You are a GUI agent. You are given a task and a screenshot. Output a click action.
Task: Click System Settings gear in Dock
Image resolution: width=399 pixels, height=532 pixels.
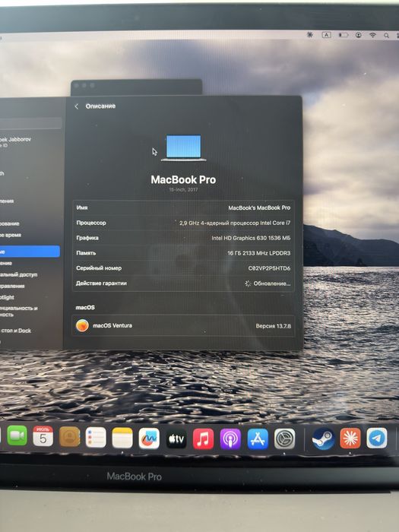(x=284, y=439)
